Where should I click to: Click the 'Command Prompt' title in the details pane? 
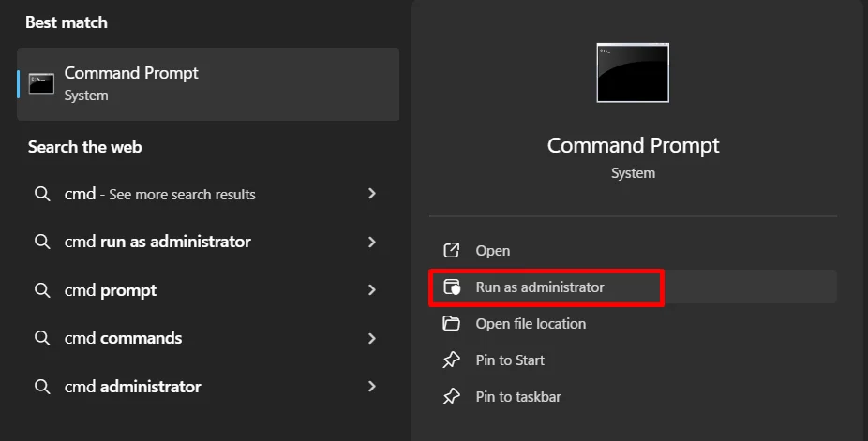[633, 145]
